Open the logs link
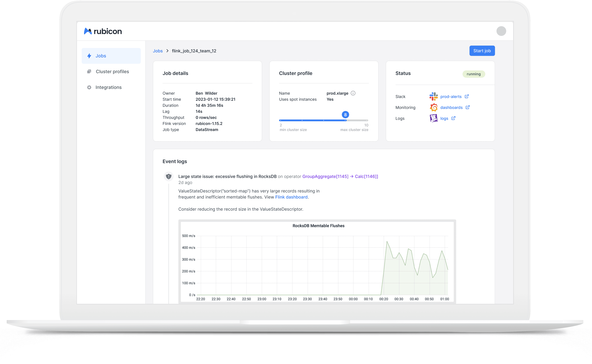The image size is (592, 364). coord(444,118)
